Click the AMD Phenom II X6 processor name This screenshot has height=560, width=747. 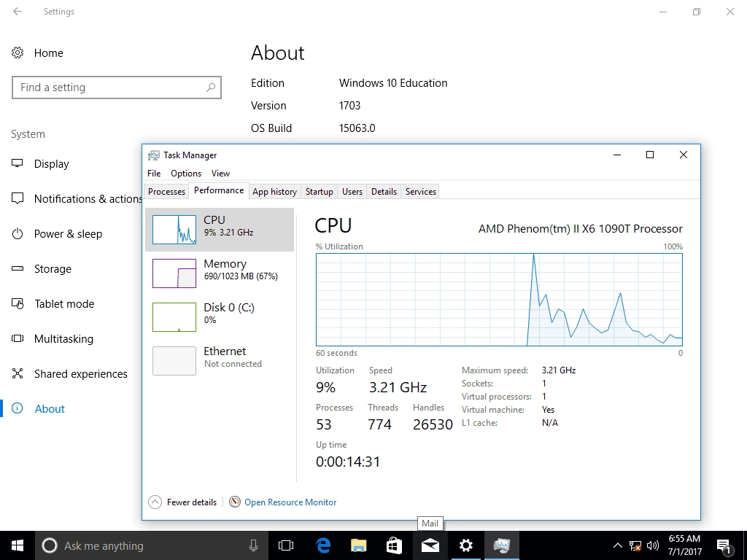click(580, 228)
